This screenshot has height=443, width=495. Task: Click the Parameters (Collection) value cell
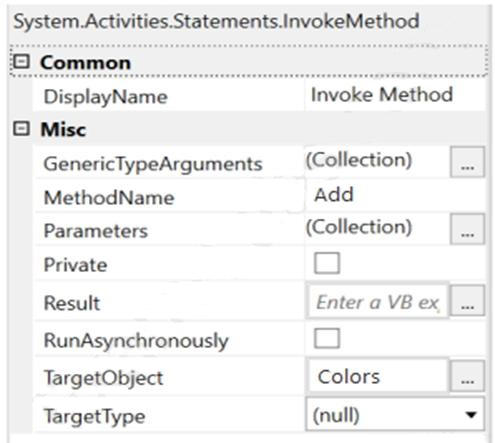point(377,229)
